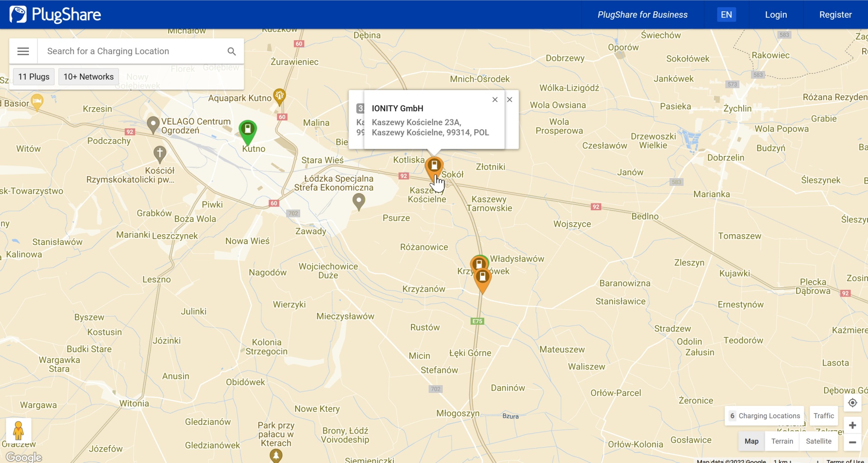Click the magnifier search icon
The height and width of the screenshot is (463, 868).
pyautogui.click(x=231, y=52)
